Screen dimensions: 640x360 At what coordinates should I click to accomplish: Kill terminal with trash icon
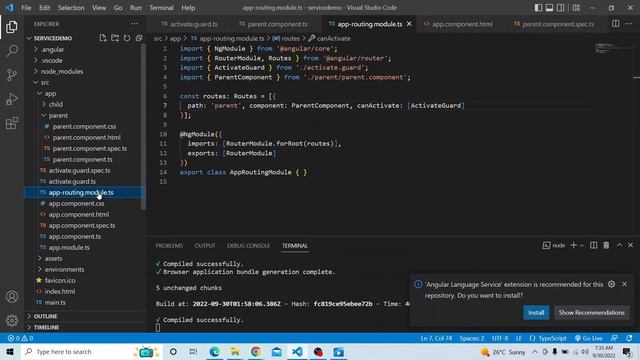point(606,245)
